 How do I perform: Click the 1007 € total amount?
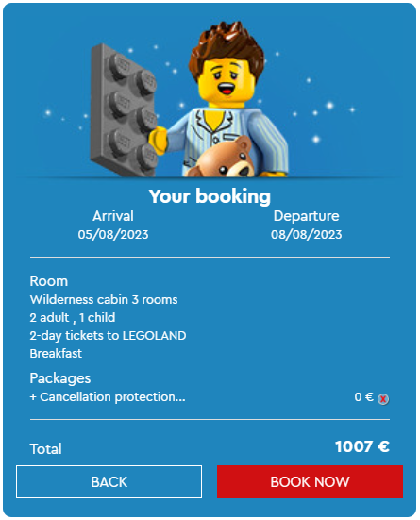[362, 446]
